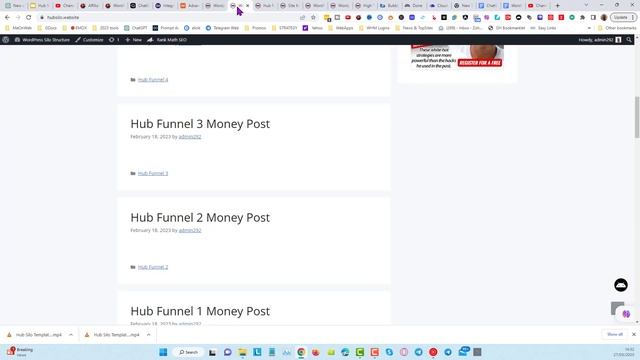This screenshot has height=360, width=640.
Task: Expand the tab search chevron
Action: pyautogui.click(x=586, y=5)
